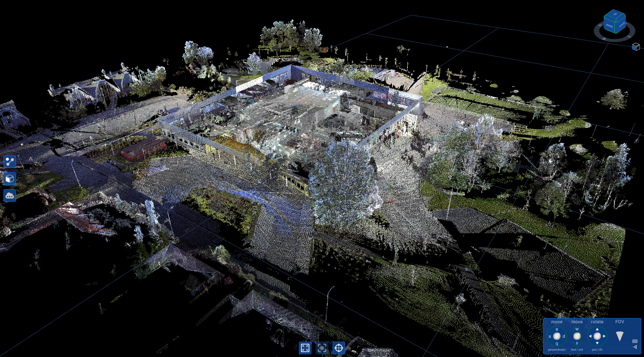Click the rotate pan/tilt joystick center
Image resolution: width=644 pixels, height=357 pixels.
[x=597, y=336]
